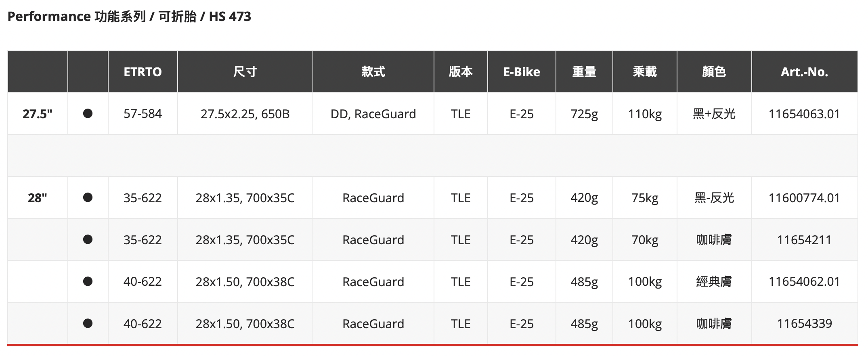Select the 尺寸 column header

tap(245, 72)
